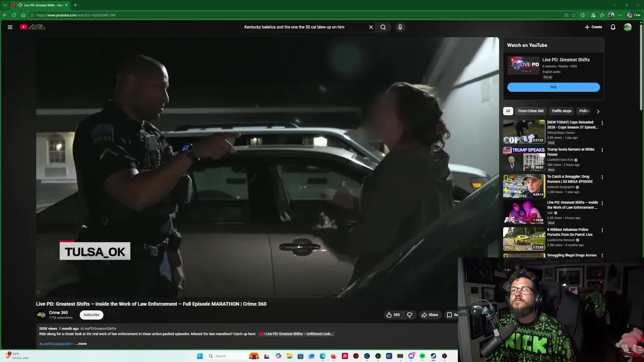This screenshot has width=644, height=362.
Task: Dislike the video with thumbs down
Action: click(x=410, y=315)
